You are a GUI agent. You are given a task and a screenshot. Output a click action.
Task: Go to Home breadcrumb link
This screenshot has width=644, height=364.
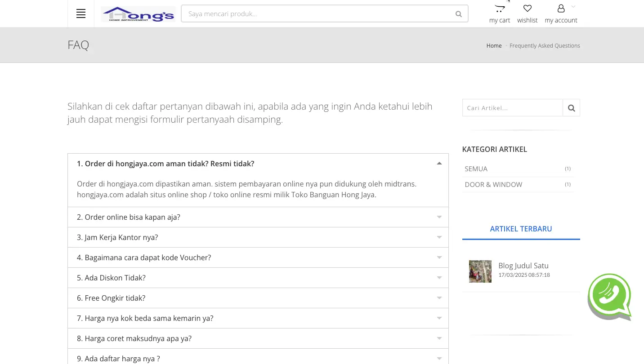coord(494,46)
